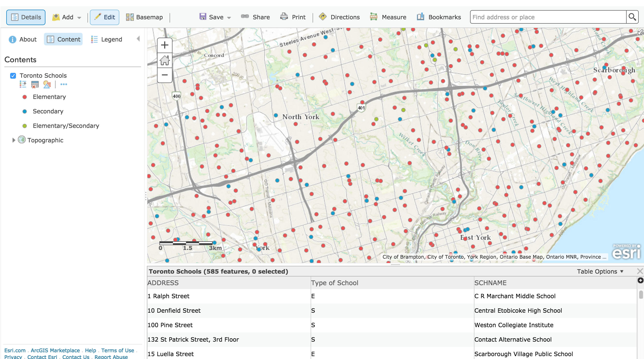Open the Basemap gallery
Viewport: 644px width, 359px height.
click(x=144, y=17)
